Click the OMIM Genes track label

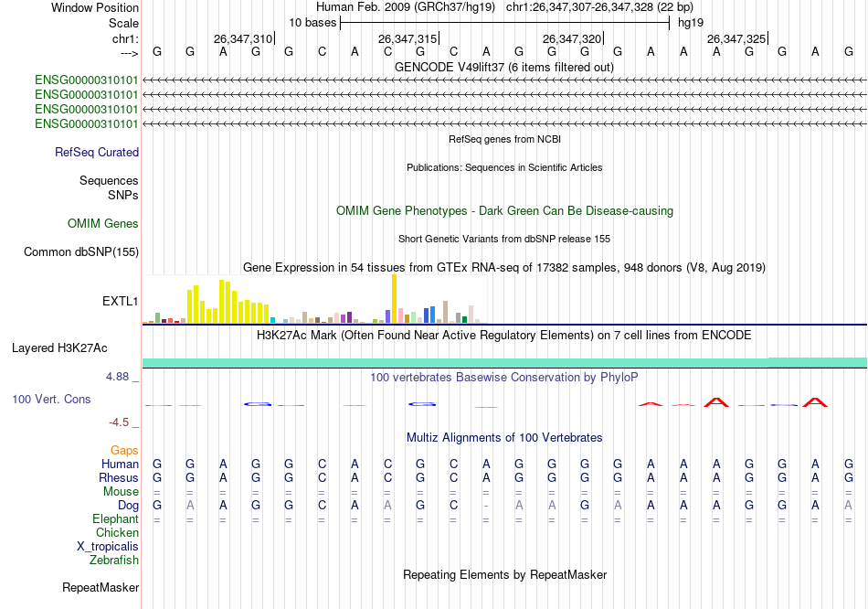[x=103, y=224]
